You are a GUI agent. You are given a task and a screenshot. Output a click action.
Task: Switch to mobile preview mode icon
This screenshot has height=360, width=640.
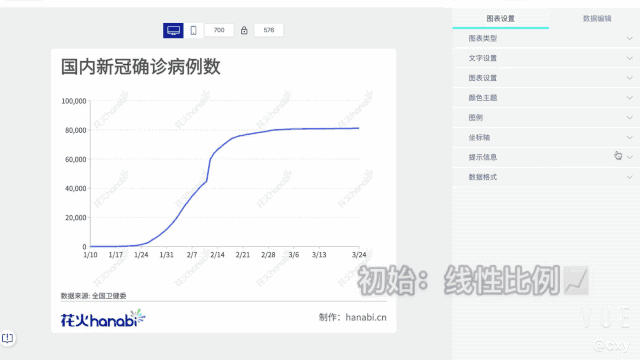pos(193,30)
